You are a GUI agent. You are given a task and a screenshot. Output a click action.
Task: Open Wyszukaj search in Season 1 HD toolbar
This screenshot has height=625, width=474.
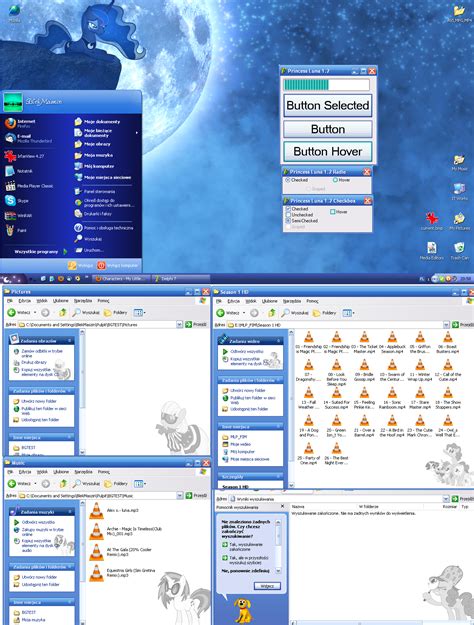tap(294, 313)
